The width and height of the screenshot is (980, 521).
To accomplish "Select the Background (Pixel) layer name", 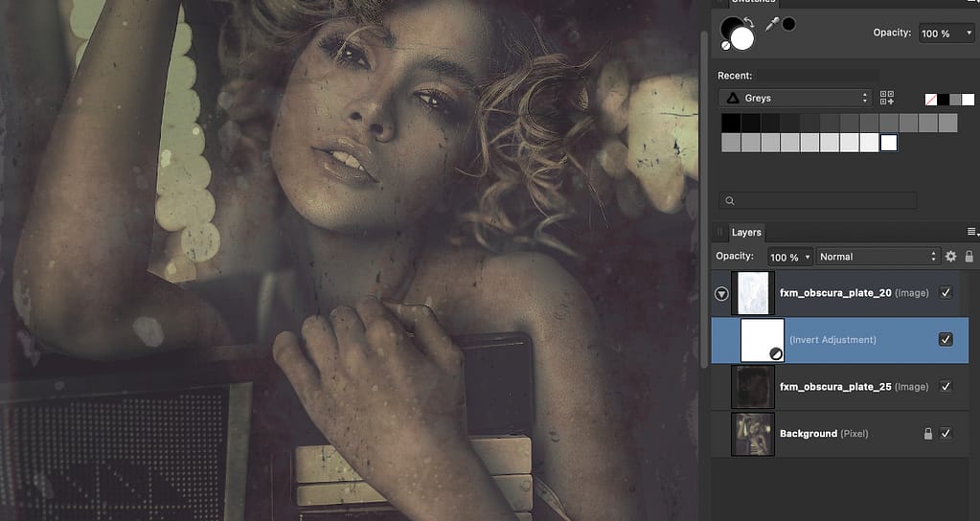I will [824, 434].
